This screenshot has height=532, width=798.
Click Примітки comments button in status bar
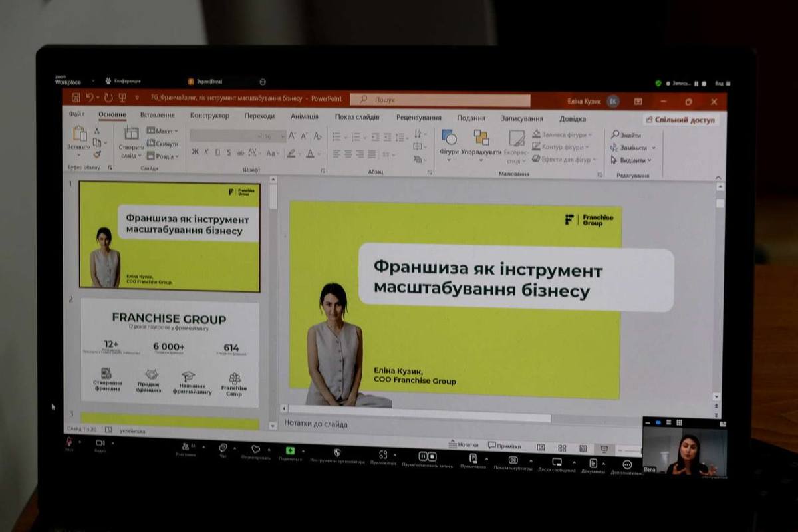click(x=505, y=446)
